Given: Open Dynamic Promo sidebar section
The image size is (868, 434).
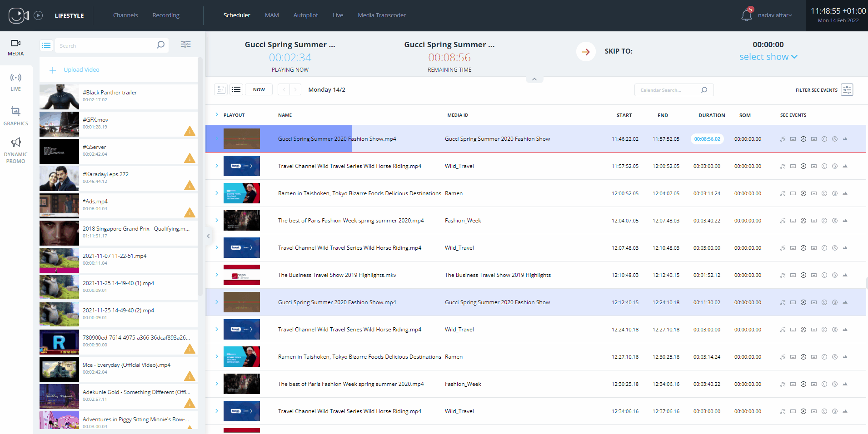Looking at the screenshot, I should 15,150.
